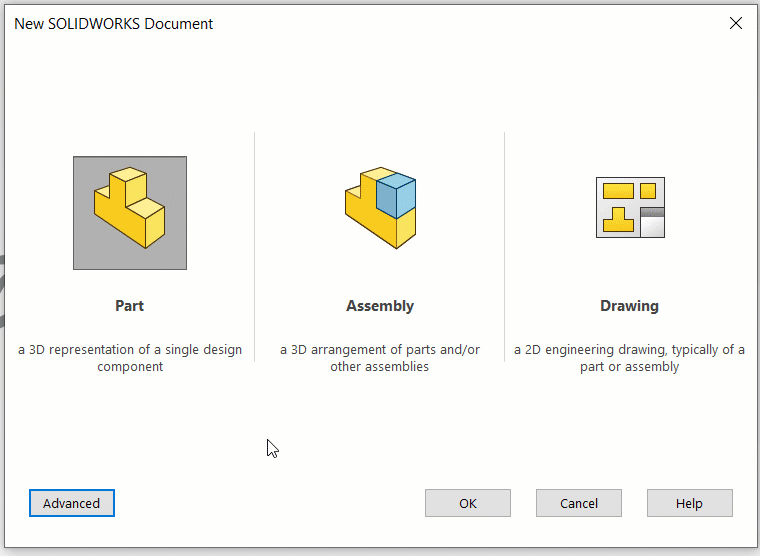Click the 'Drawing' label text
The image size is (760, 556).
630,306
